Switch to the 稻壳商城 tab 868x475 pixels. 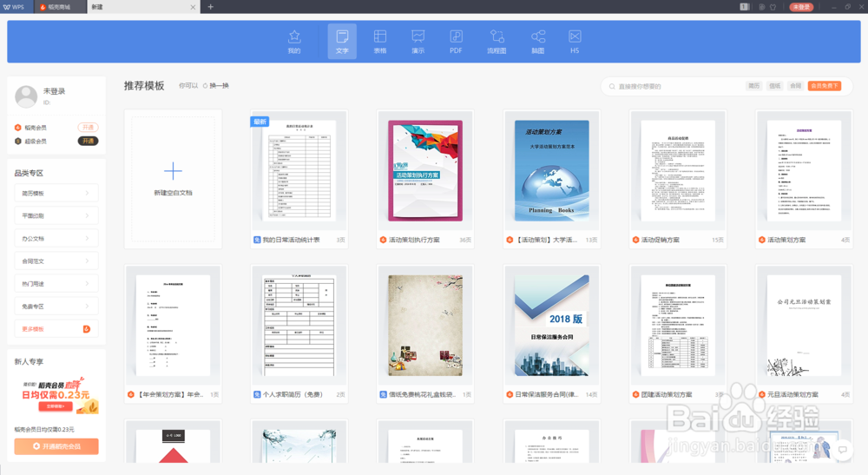coord(59,7)
